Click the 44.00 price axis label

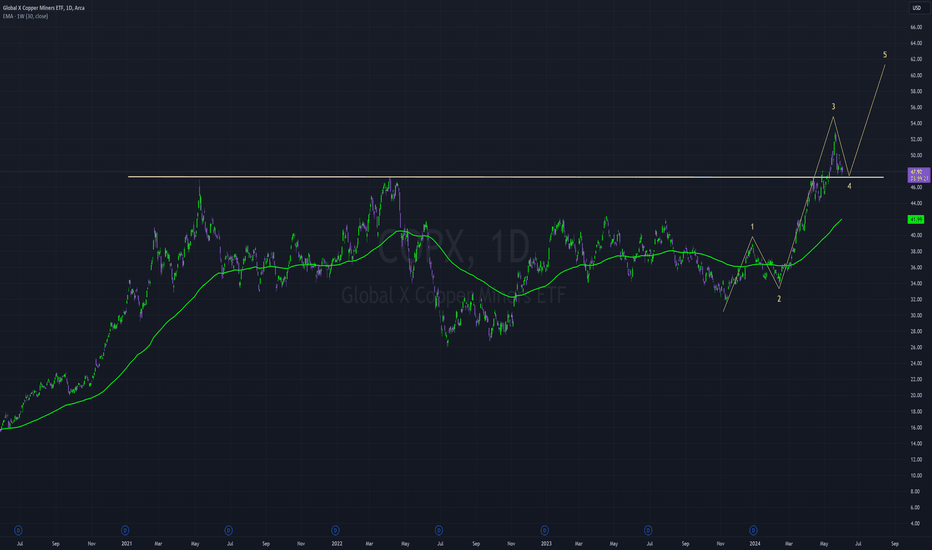pyautogui.click(x=916, y=203)
